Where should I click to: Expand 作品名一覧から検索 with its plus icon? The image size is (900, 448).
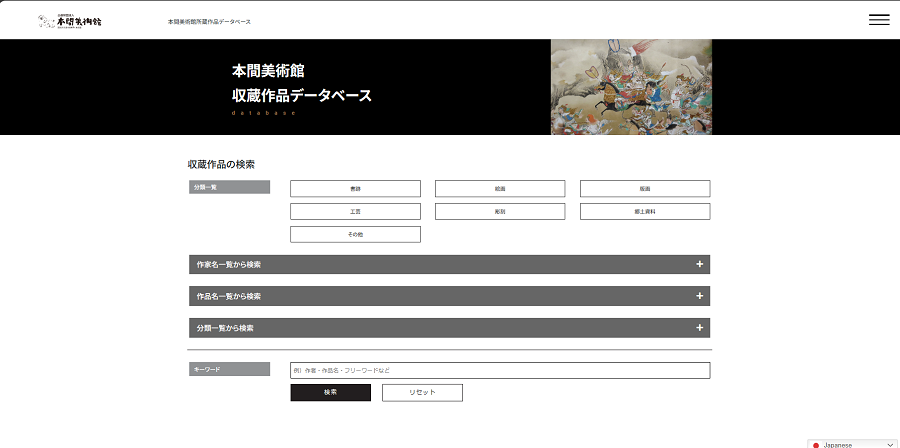(699, 296)
